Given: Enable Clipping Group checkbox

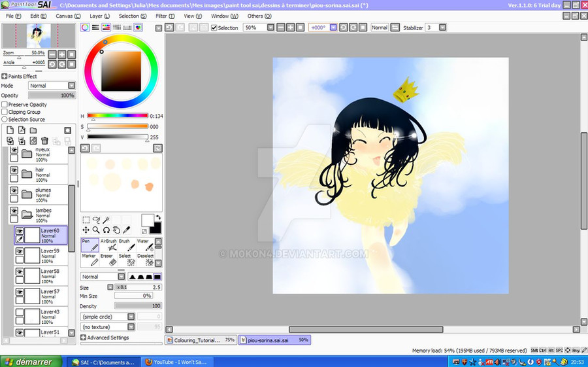Looking at the screenshot, I should 5,112.
